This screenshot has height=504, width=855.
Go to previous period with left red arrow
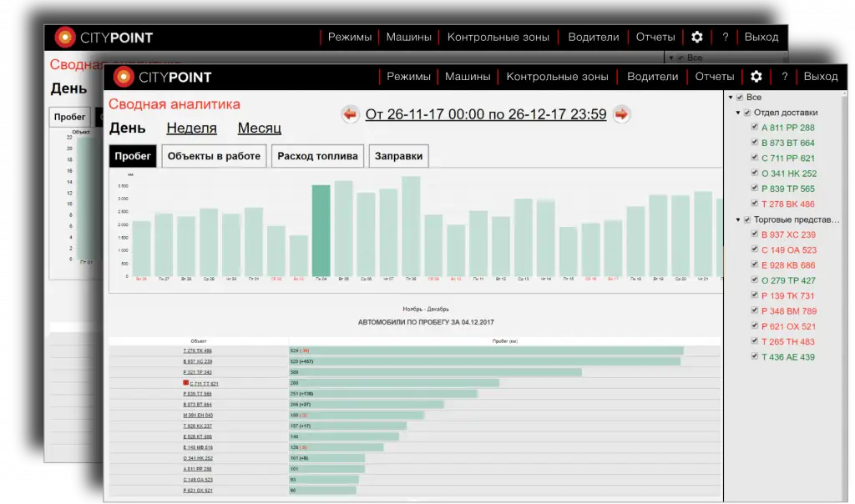tap(350, 114)
